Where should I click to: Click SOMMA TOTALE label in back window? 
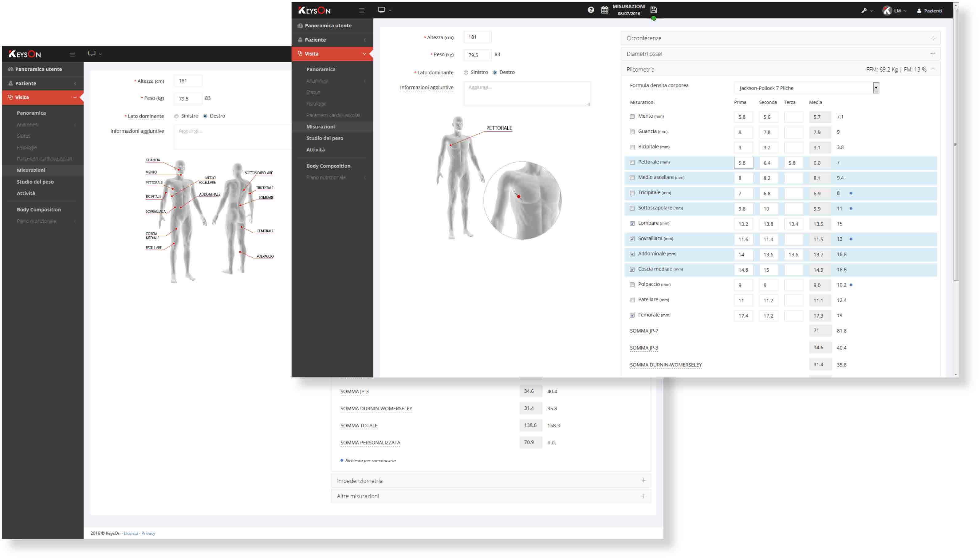point(359,426)
